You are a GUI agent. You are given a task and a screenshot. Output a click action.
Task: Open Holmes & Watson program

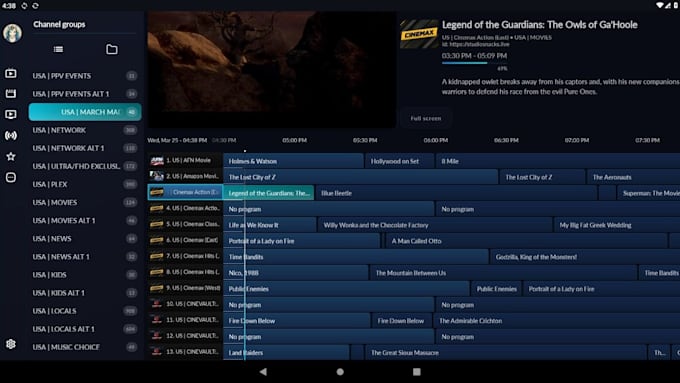pyautogui.click(x=293, y=161)
